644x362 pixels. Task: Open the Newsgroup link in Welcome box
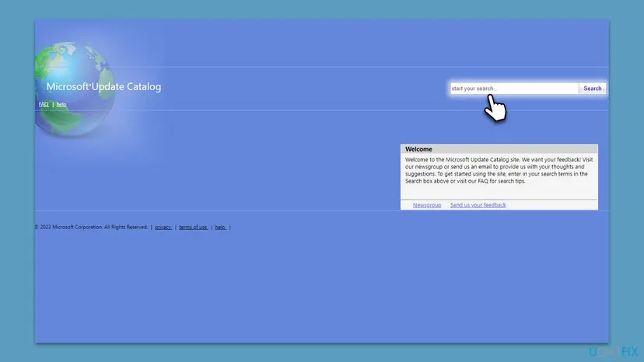point(427,205)
